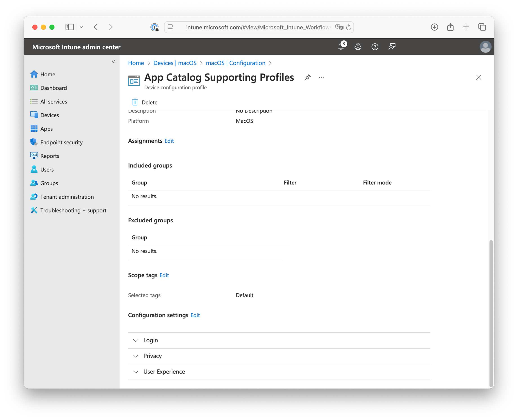
Task: Select the "MacOS" platform value
Action: tap(244, 121)
